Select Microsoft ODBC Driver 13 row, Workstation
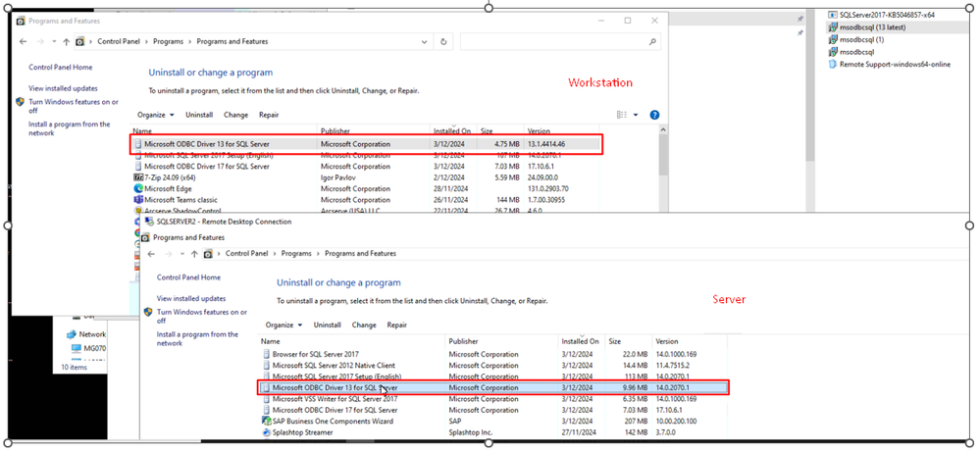 pyautogui.click(x=366, y=144)
